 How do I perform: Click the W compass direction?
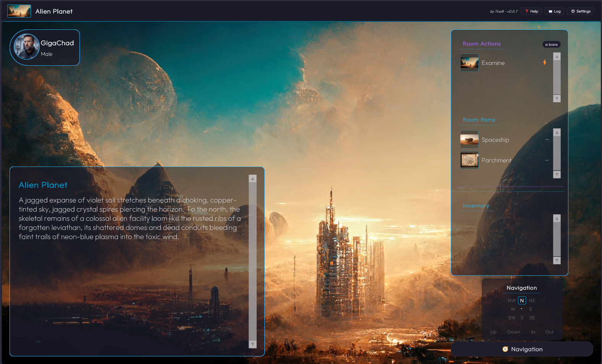click(x=513, y=309)
